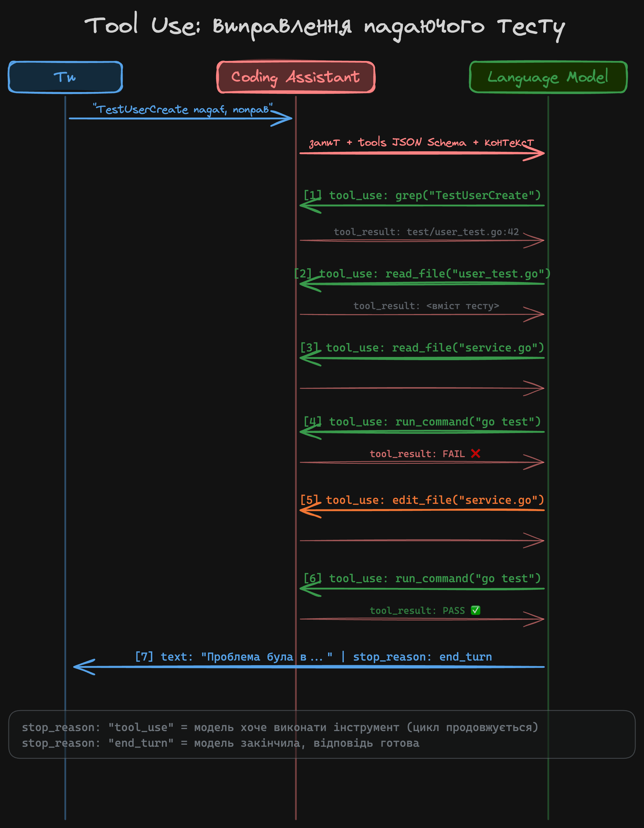
Task: Click the red X icon beside FAIL
Action: coord(475,453)
